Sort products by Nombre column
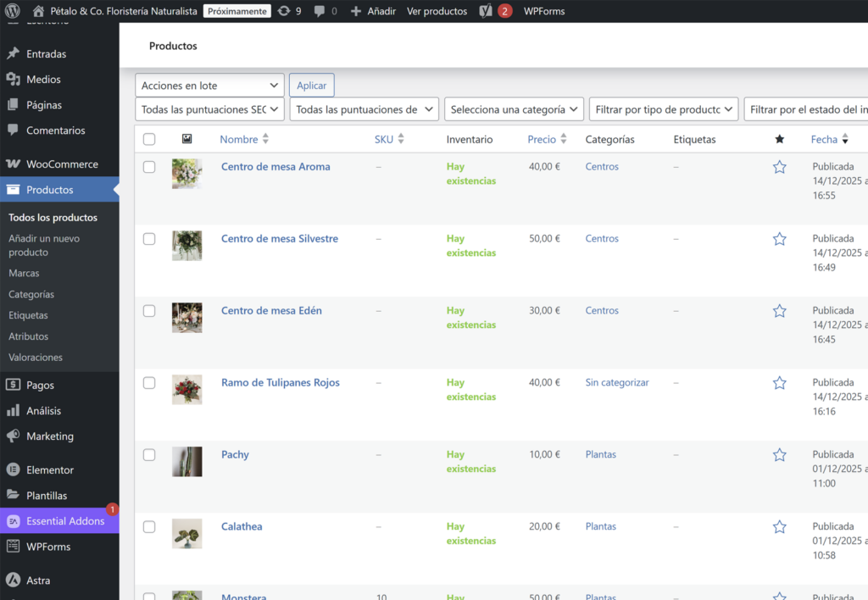 [244, 139]
